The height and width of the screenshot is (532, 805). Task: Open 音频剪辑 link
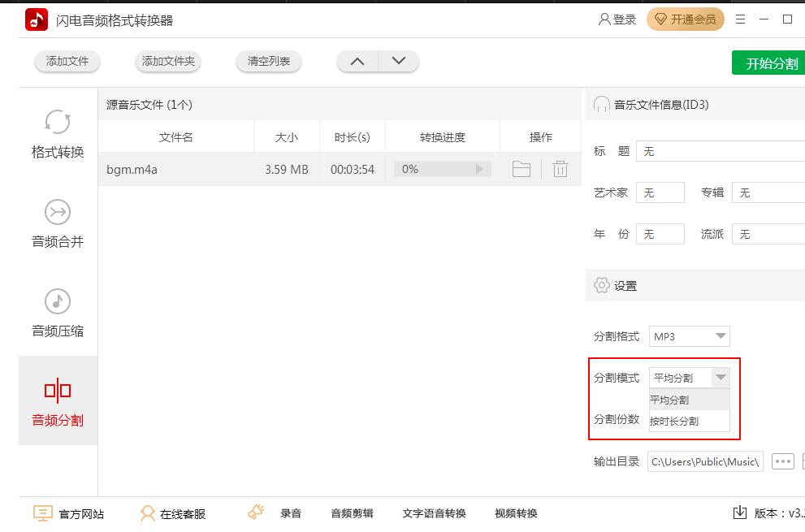(x=352, y=513)
